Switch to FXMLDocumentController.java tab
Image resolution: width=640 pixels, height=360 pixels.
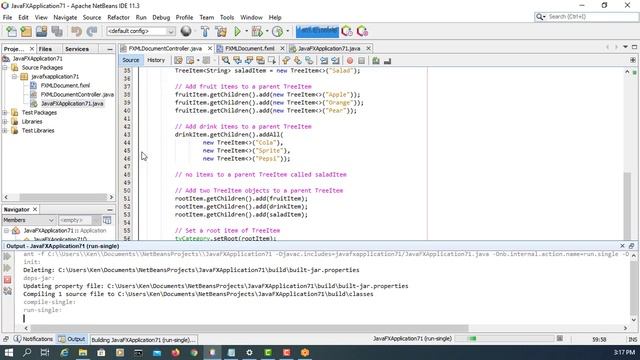coord(165,48)
